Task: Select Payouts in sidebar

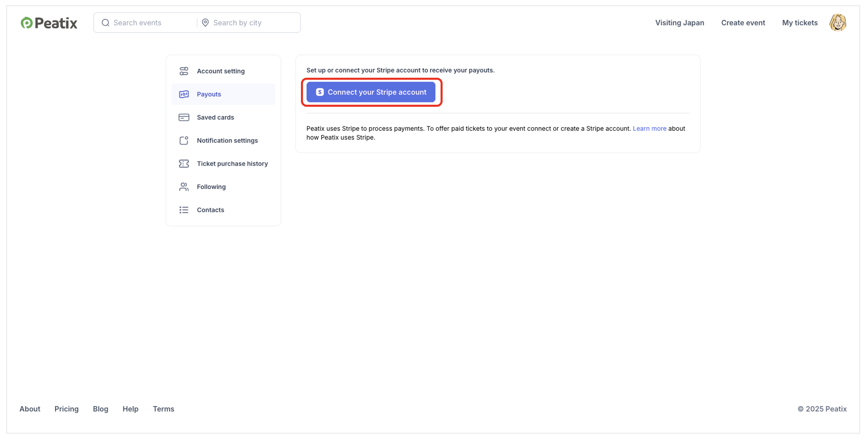Action: click(x=223, y=94)
